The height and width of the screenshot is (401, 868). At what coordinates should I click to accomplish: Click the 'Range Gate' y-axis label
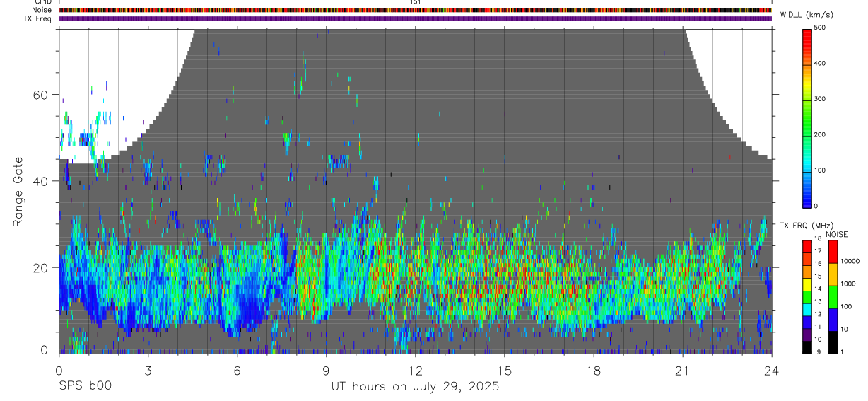pos(19,191)
